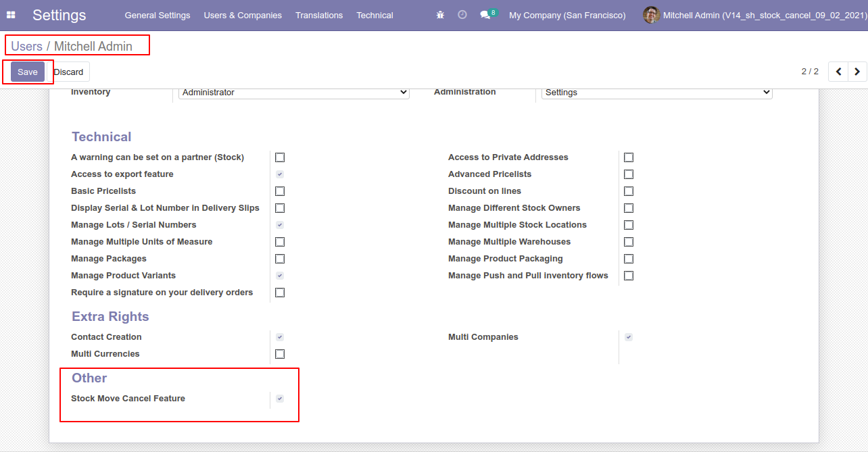Toggle Access to export feature checkbox

click(280, 174)
